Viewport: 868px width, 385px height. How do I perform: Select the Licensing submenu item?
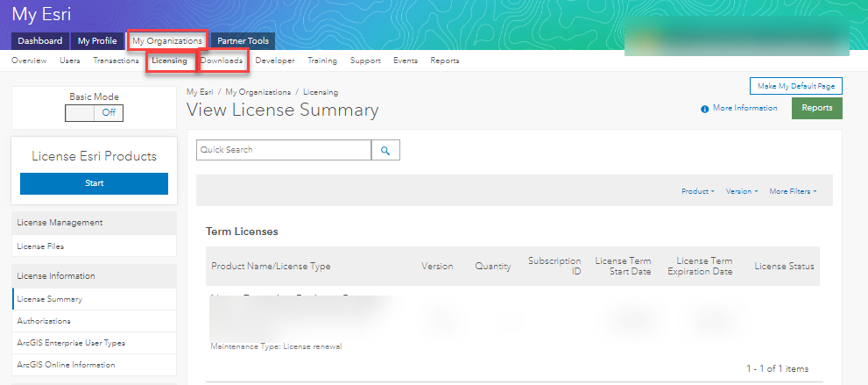click(170, 61)
